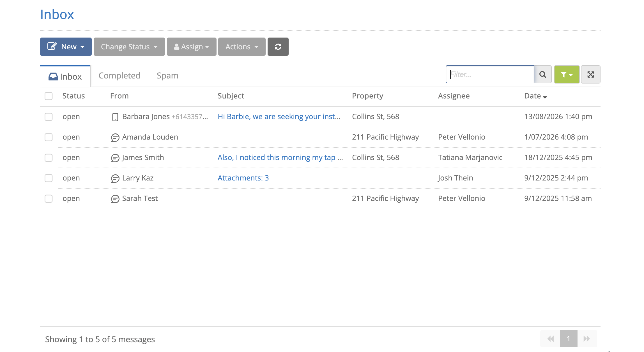Open the Assign dropdown
Image resolution: width=644 pixels, height=352 pixels.
click(x=192, y=47)
